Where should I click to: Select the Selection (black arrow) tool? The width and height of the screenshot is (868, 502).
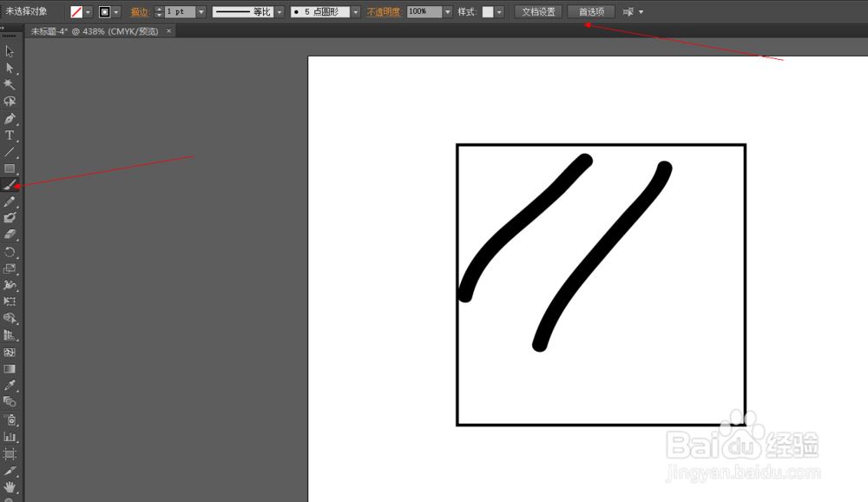tap(10, 51)
